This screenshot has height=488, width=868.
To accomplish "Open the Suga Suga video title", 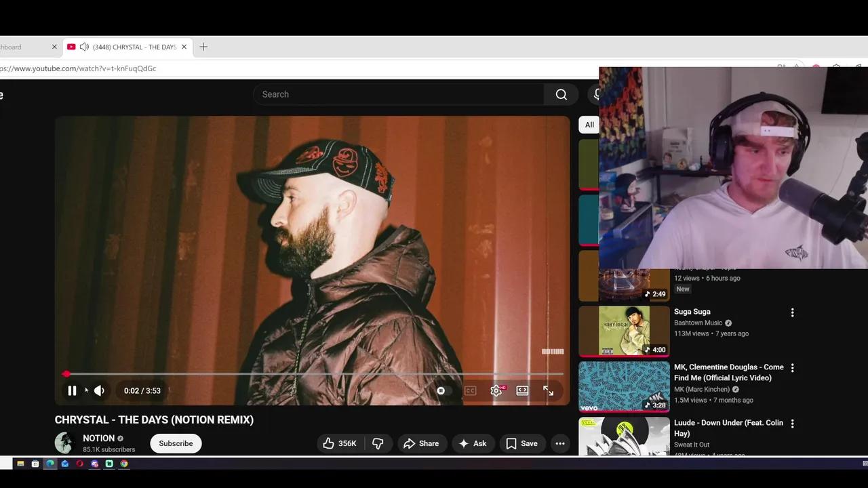I will click(x=692, y=312).
